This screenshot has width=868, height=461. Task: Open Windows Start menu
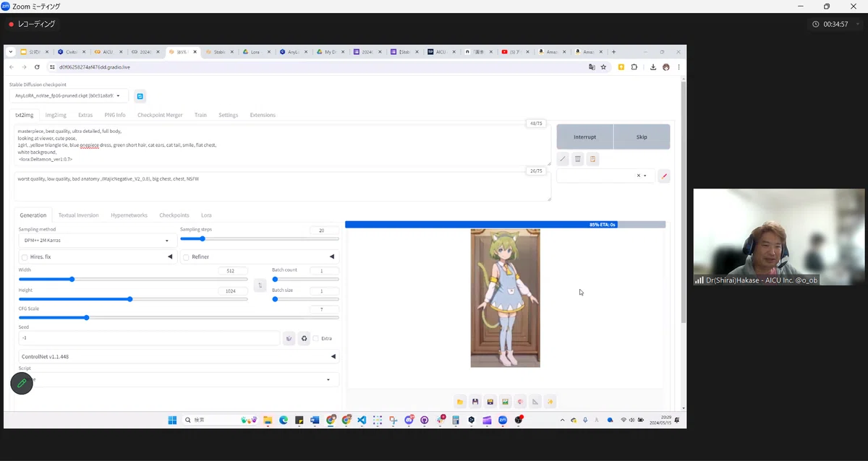pyautogui.click(x=172, y=420)
